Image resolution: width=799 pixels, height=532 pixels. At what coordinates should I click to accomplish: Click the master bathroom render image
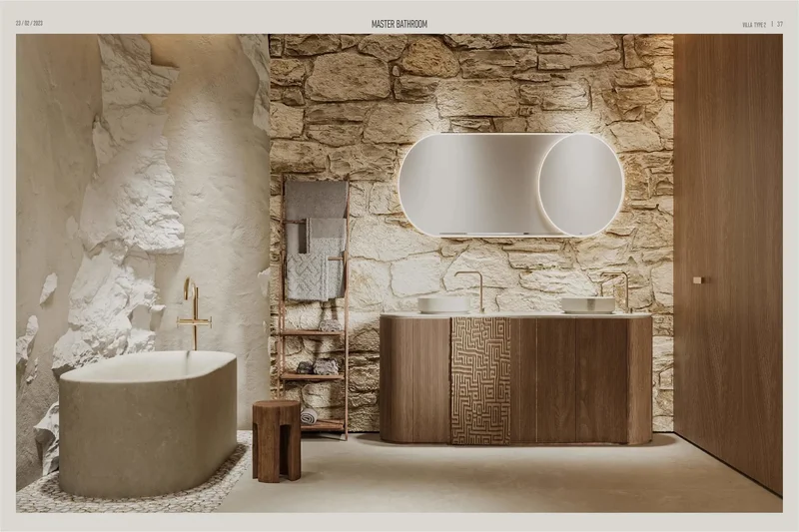(x=399, y=273)
